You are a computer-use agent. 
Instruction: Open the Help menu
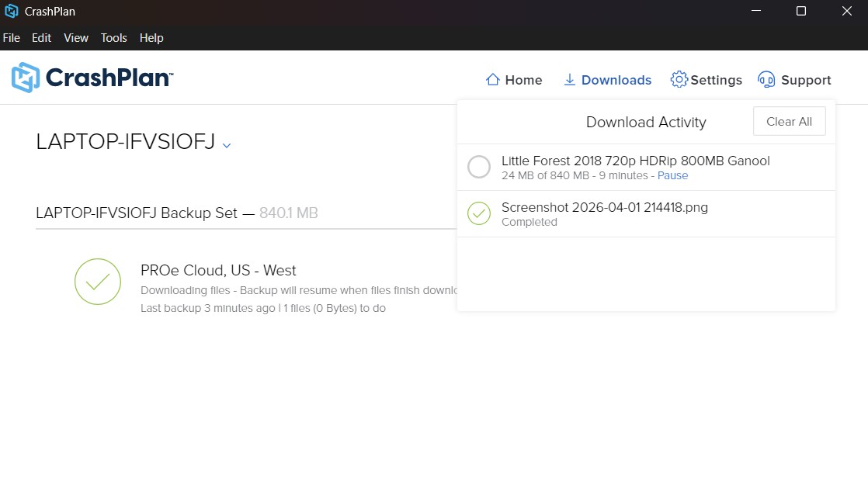click(x=151, y=37)
